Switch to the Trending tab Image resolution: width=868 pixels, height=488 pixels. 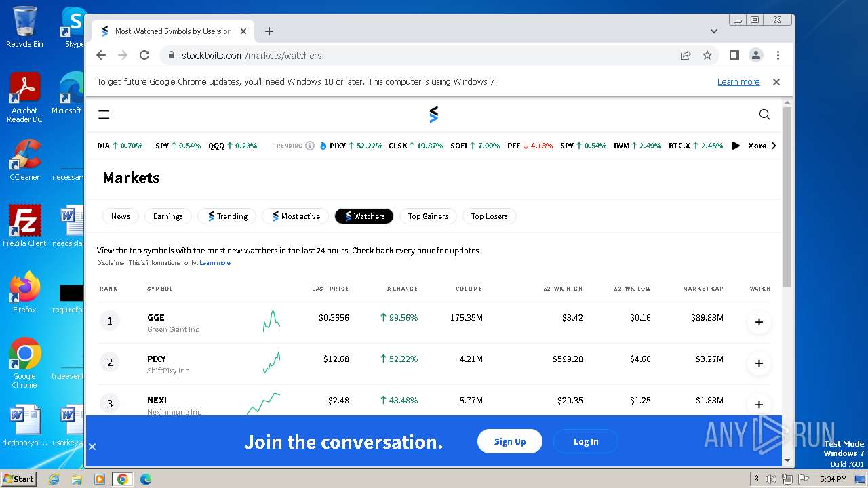[x=227, y=216]
